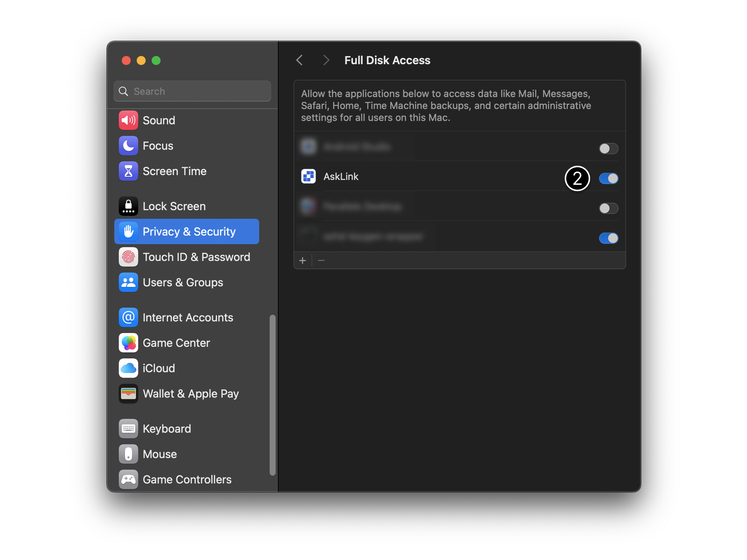Open Touch ID fingerprint icon
This screenshot has width=747, height=560.
coord(128,257)
